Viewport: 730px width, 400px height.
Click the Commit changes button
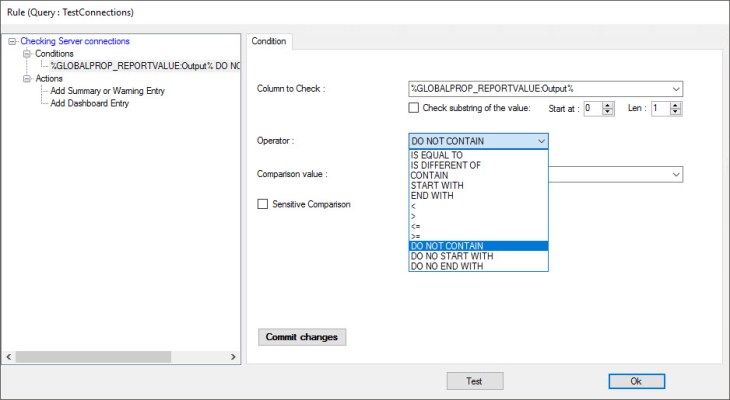tap(301, 337)
